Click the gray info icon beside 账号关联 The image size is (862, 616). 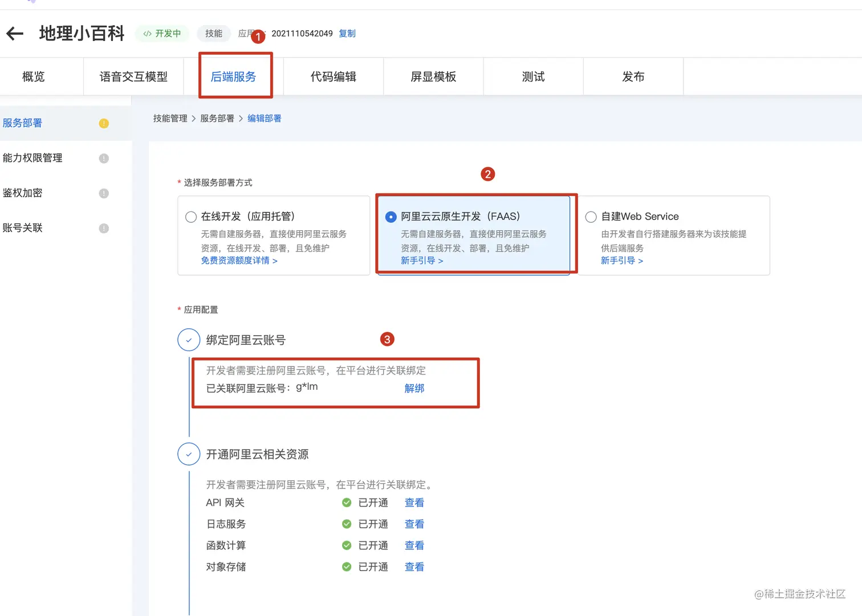[104, 229]
